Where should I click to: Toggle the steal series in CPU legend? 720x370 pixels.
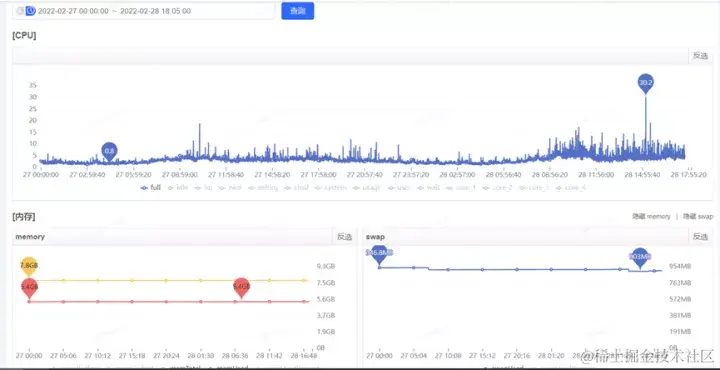(x=296, y=188)
